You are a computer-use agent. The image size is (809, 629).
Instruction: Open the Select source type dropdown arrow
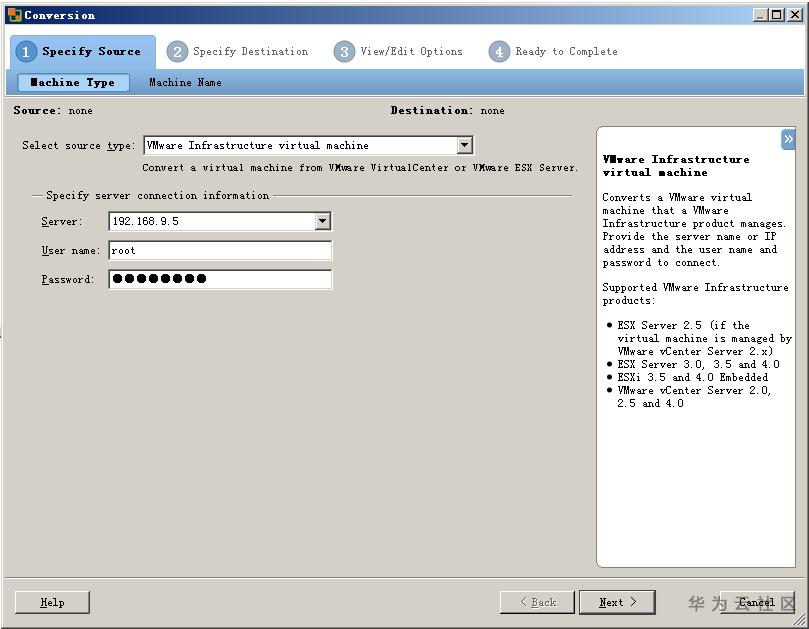pos(464,146)
